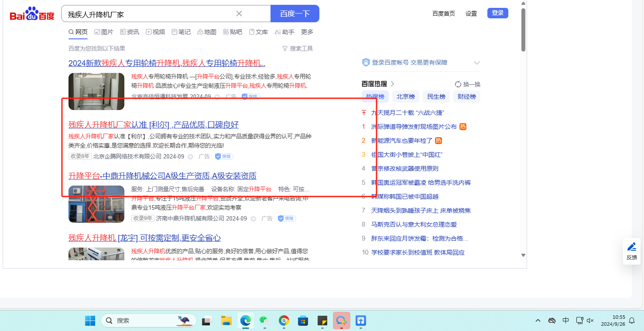Launch WeChat from the taskbar
This screenshot has width=644, height=331.
pyautogui.click(x=265, y=321)
